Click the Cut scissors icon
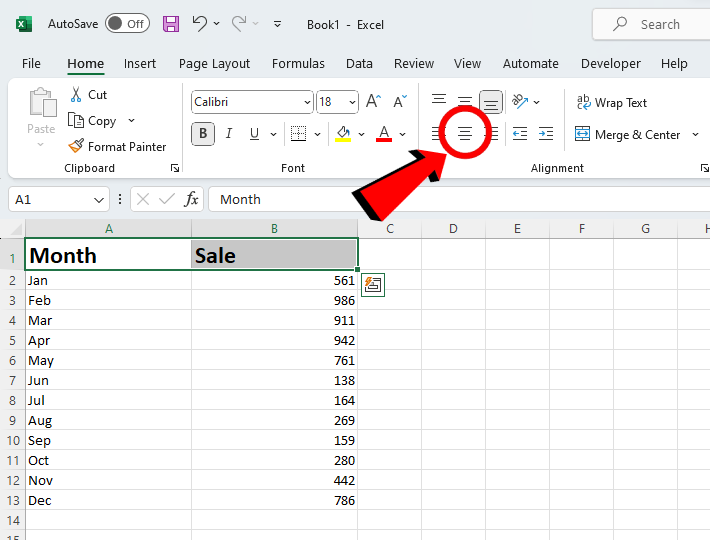The width and height of the screenshot is (710, 540). tap(76, 95)
